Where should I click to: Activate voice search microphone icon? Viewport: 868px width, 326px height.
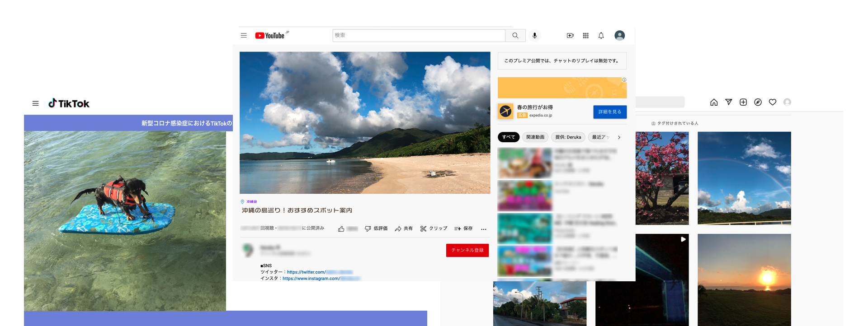[534, 35]
